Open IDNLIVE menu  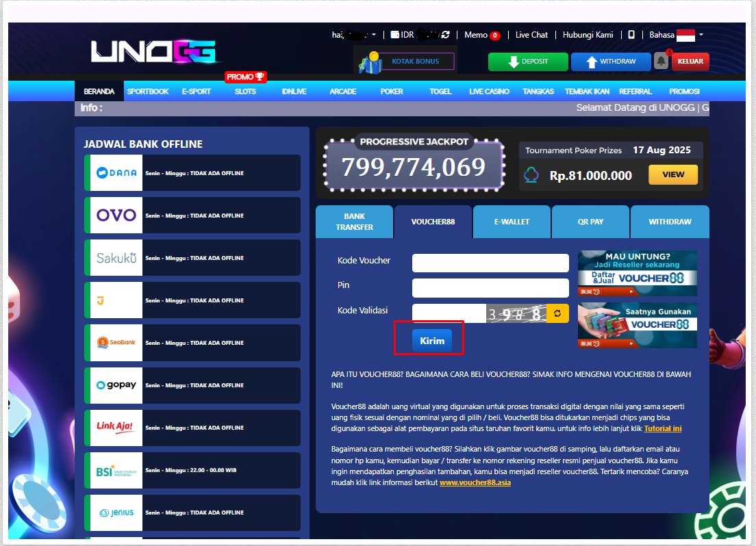point(294,91)
